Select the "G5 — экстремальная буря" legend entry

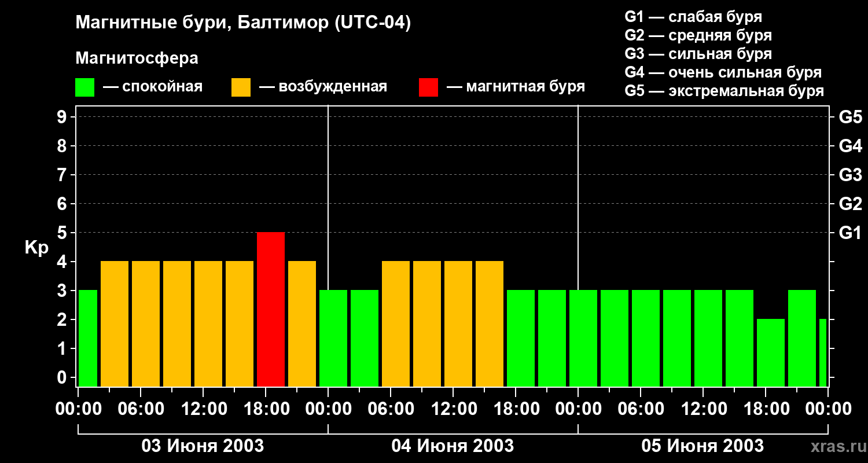pyautogui.click(x=724, y=91)
